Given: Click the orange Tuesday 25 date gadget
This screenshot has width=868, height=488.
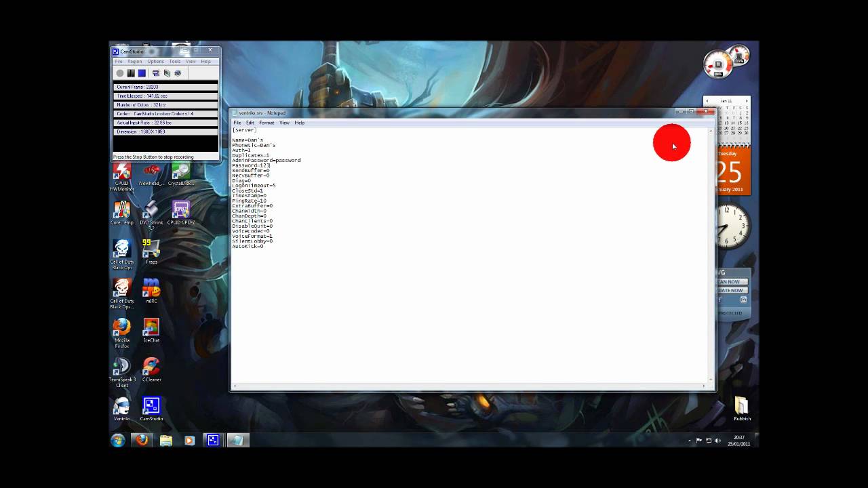Looking at the screenshot, I should 732,171.
